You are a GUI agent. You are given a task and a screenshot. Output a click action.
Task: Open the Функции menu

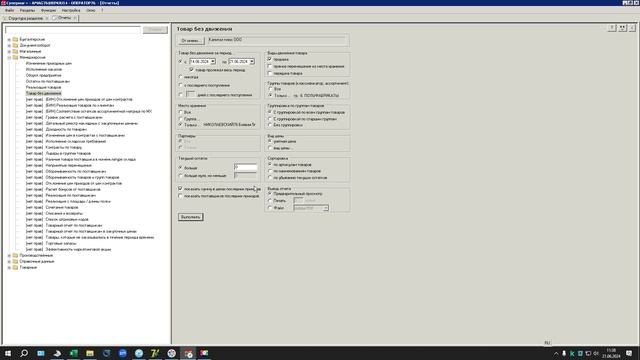(x=48, y=10)
